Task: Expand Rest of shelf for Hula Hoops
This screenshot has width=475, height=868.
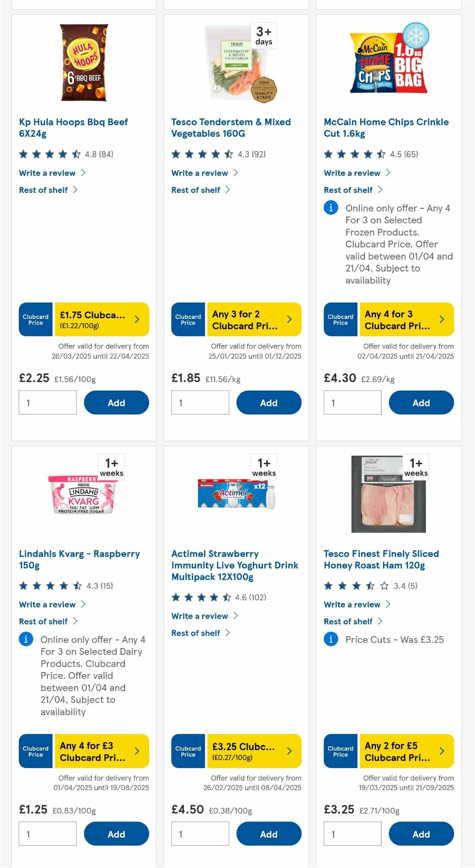Action: [43, 190]
